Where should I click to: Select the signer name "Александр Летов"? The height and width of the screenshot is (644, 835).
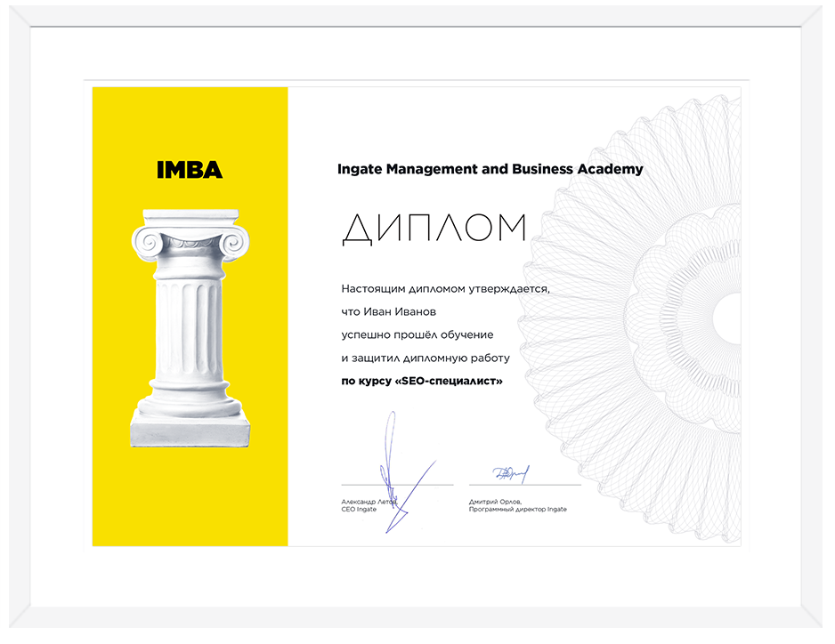coord(369,502)
